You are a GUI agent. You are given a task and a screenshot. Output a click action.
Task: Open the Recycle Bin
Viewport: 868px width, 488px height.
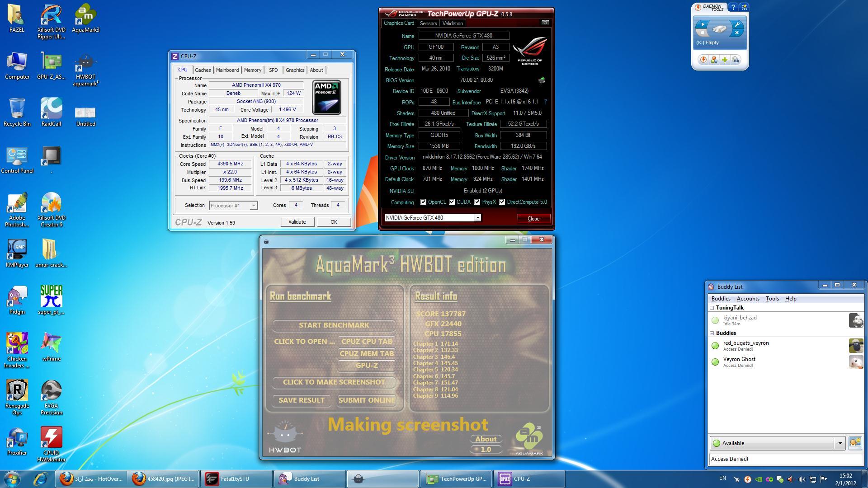tap(17, 112)
